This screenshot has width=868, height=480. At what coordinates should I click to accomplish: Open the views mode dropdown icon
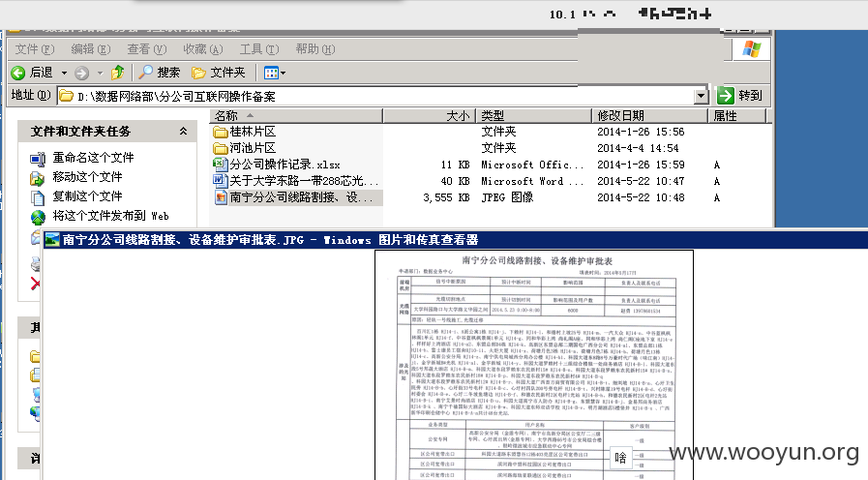[275, 73]
